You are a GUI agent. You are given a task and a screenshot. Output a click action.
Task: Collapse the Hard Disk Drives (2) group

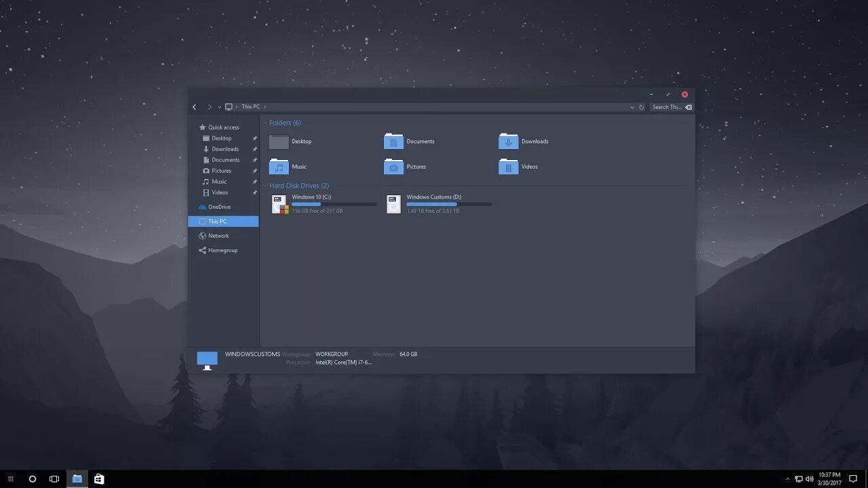(x=265, y=186)
